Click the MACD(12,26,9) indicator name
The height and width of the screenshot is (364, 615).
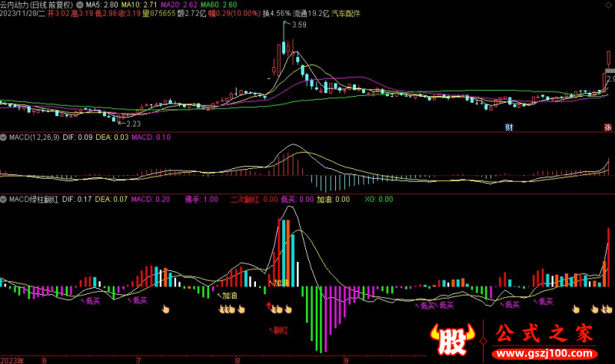[x=34, y=137]
